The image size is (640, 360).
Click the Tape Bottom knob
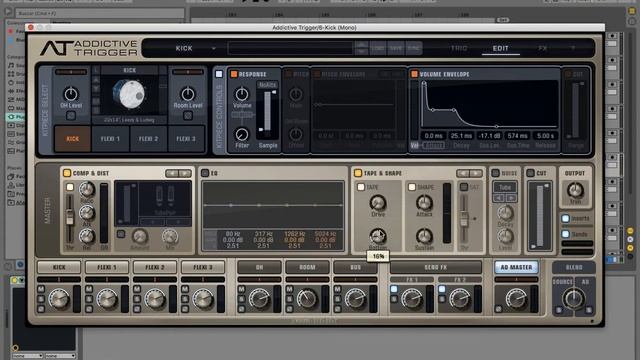[378, 236]
